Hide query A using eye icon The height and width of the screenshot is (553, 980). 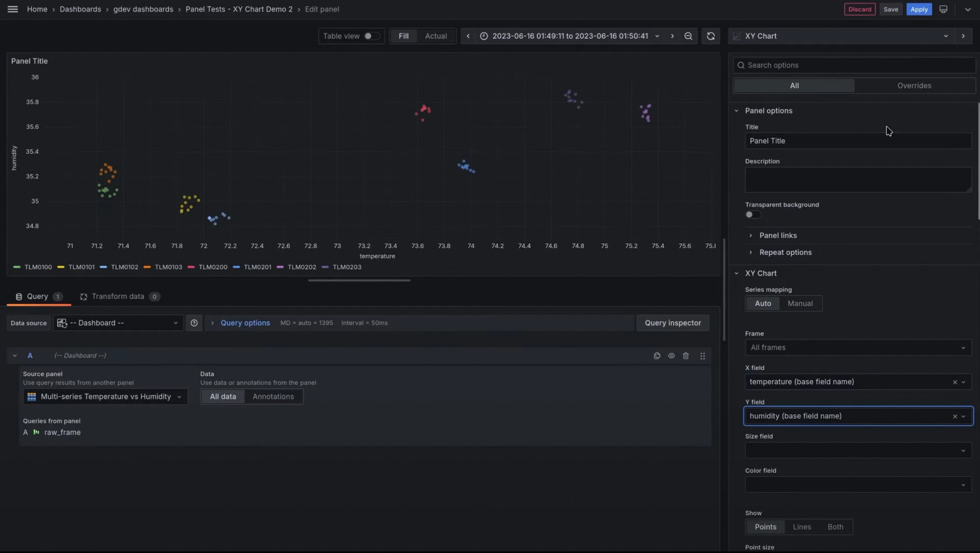(671, 356)
